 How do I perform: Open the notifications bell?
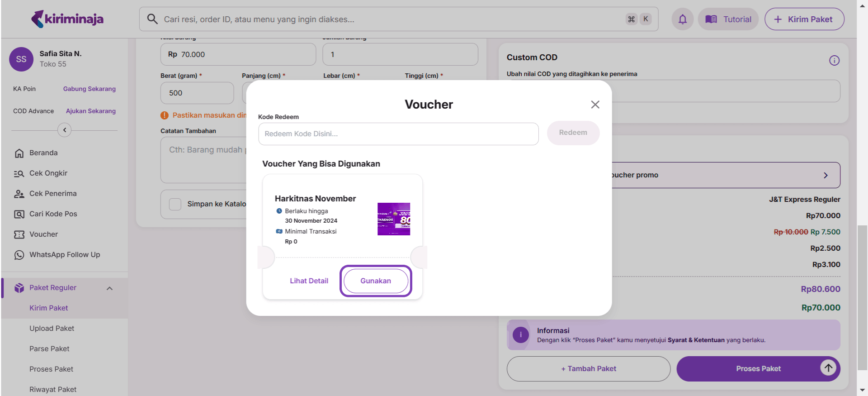click(x=683, y=19)
